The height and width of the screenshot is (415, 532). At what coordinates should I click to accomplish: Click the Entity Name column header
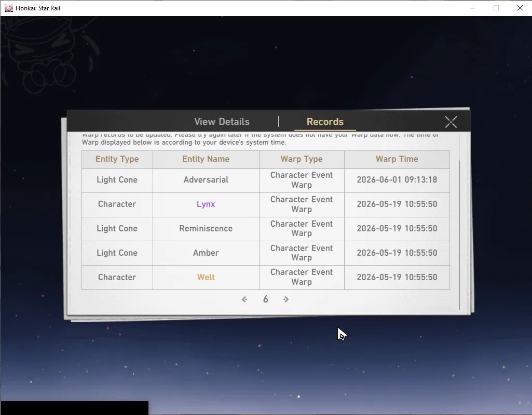pyautogui.click(x=206, y=159)
